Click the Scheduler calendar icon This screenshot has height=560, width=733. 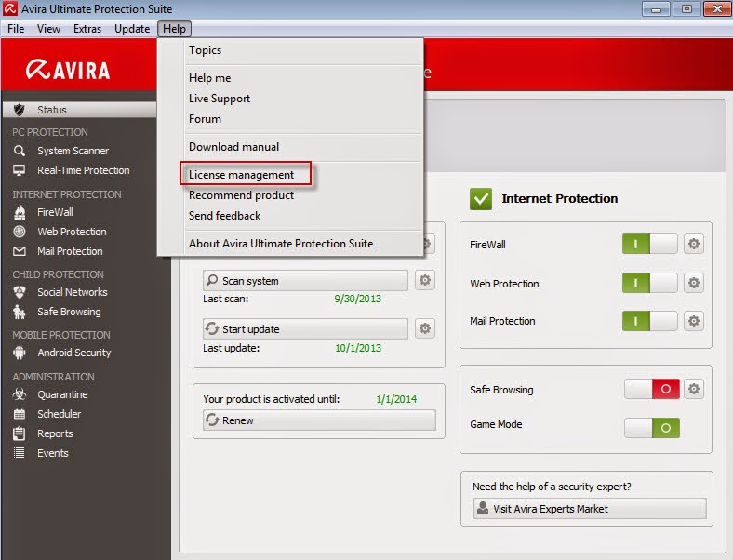20,414
